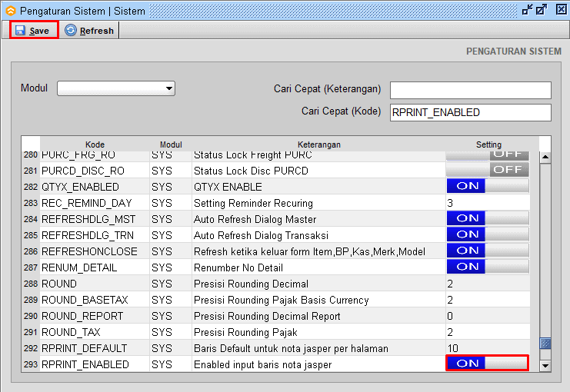Select the REFRESHONCLOSE code cell
Image resolution: width=570 pixels, height=392 pixels.
[x=95, y=251]
